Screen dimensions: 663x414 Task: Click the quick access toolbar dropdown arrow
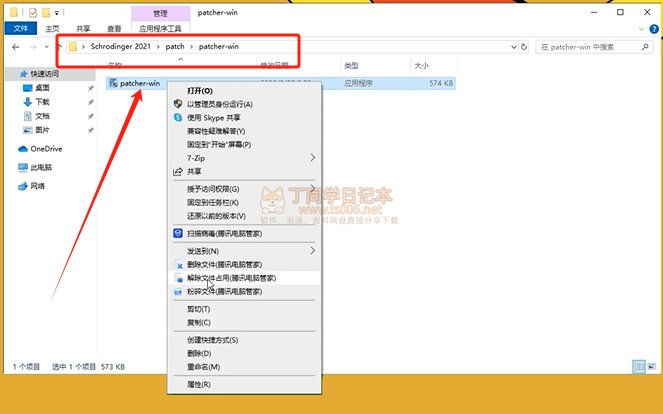coord(57,13)
